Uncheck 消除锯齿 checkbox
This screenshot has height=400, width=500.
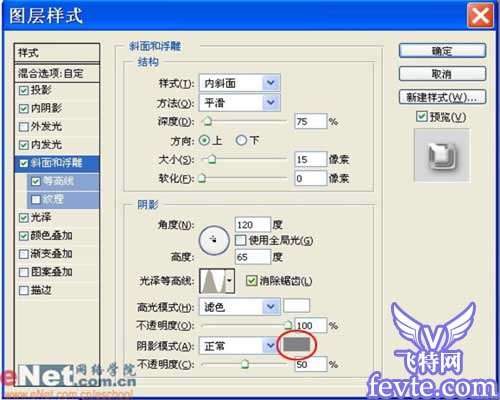coord(251,281)
